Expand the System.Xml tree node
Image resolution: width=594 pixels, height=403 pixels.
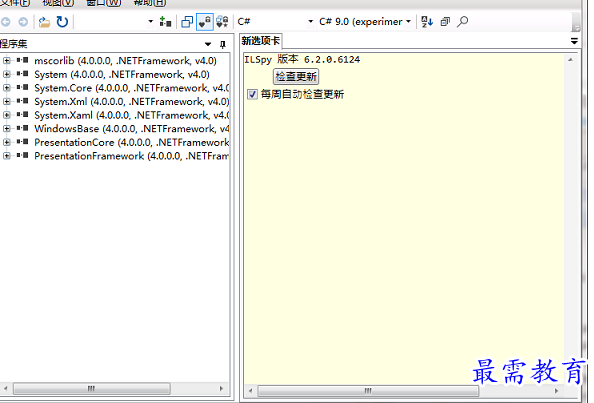(6, 101)
